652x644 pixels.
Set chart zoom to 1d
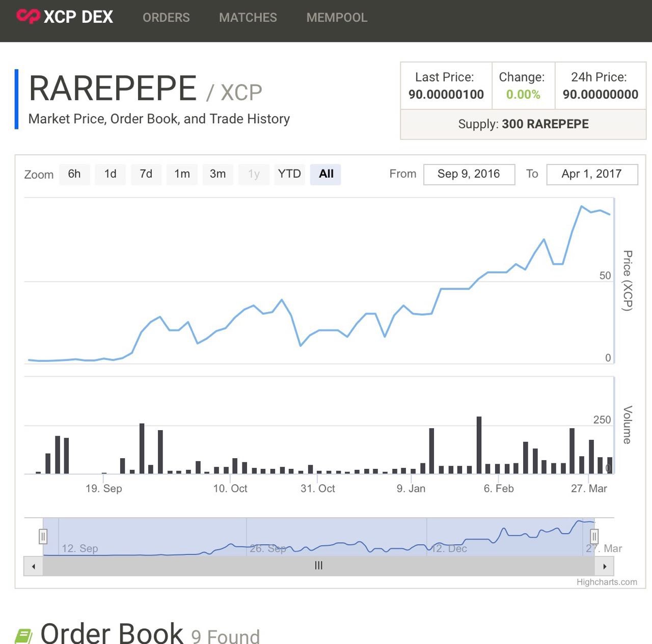coord(111,174)
